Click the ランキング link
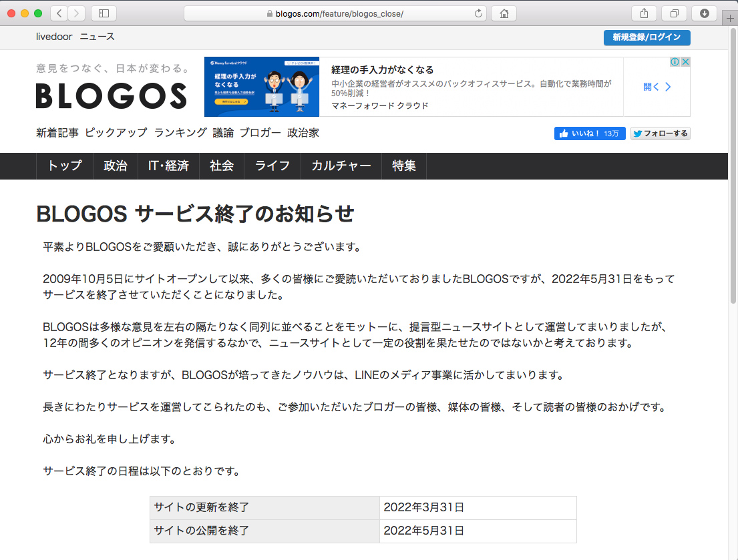 pos(180,133)
